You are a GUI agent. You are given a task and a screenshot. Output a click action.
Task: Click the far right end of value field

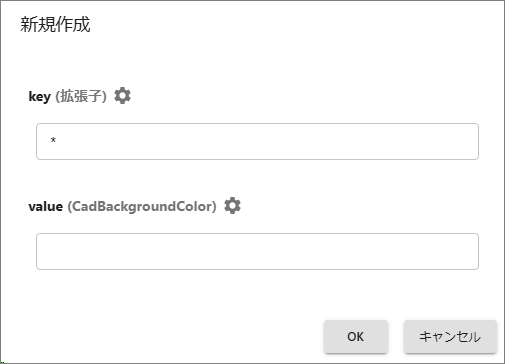(x=472, y=251)
